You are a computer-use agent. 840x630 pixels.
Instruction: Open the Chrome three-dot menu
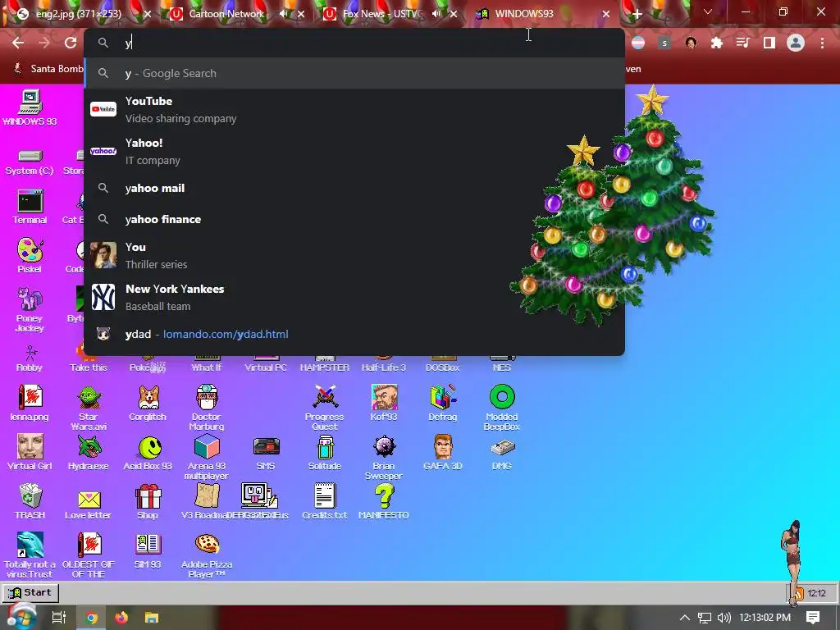[822, 43]
